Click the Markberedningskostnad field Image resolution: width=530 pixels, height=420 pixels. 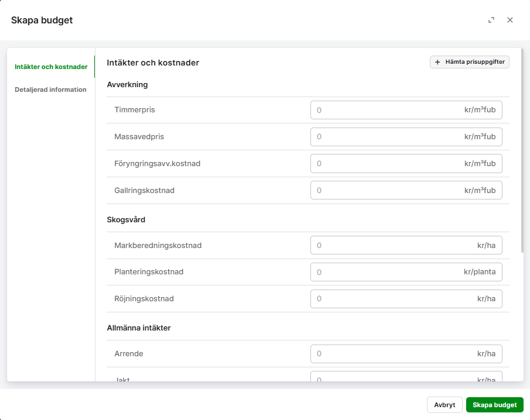(387, 246)
